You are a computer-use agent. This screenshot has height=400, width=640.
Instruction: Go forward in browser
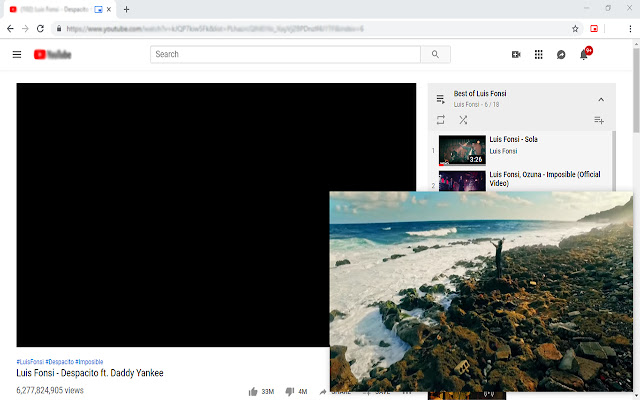(25, 29)
